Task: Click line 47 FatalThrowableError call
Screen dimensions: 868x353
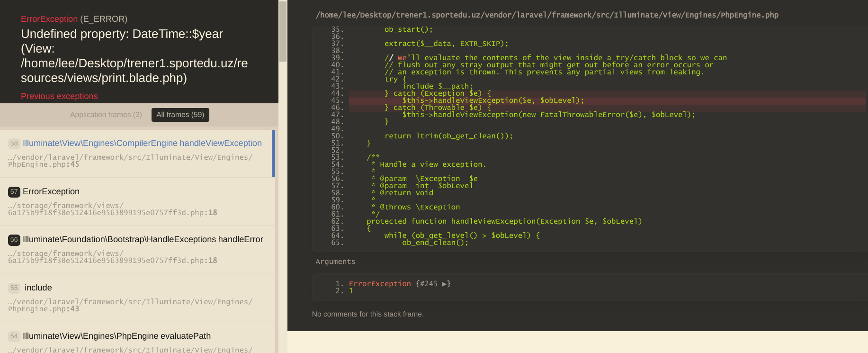Action: 549,115
